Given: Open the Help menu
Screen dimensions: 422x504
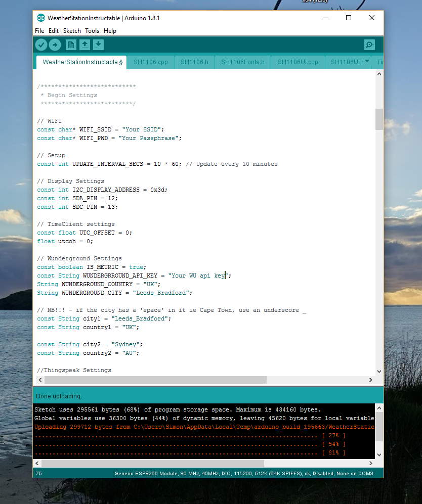Looking at the screenshot, I should (110, 31).
